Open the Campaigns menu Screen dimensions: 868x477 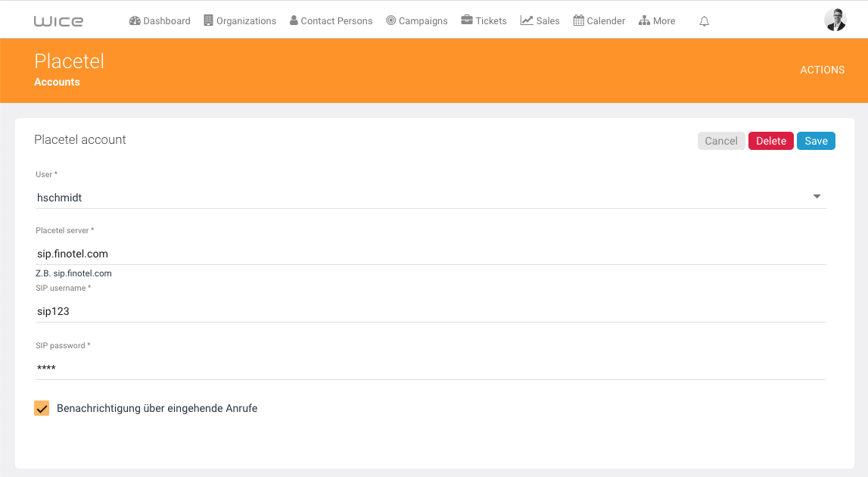(417, 20)
